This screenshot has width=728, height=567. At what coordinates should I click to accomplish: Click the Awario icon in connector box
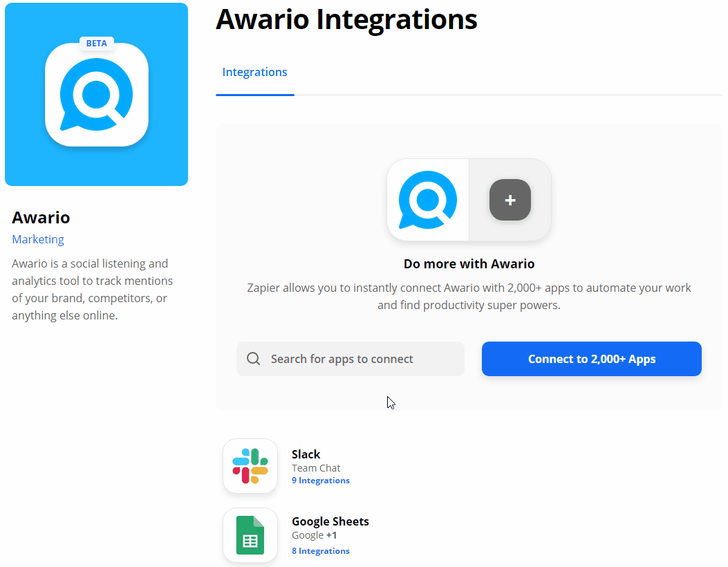tap(428, 200)
